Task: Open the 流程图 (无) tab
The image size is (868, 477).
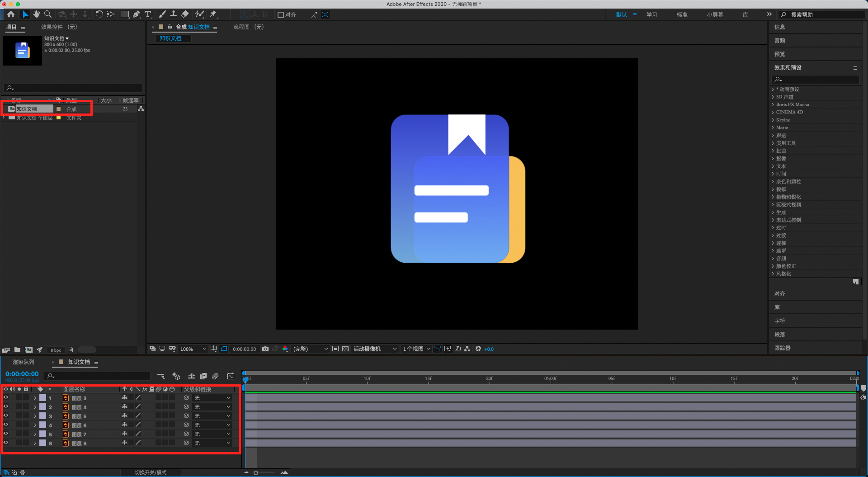Action: (x=249, y=27)
